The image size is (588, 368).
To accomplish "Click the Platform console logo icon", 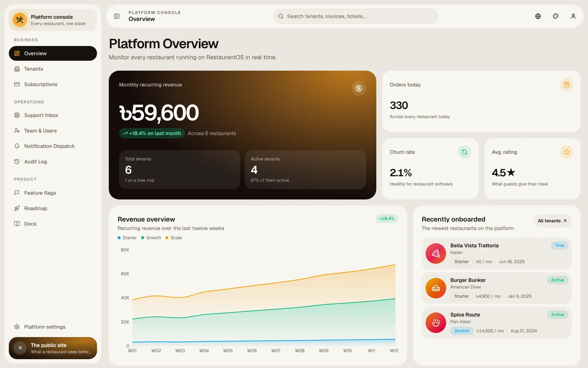I will (20, 20).
